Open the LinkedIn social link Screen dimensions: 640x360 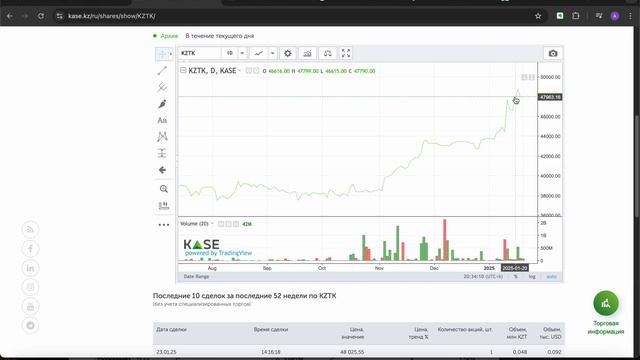(30, 268)
